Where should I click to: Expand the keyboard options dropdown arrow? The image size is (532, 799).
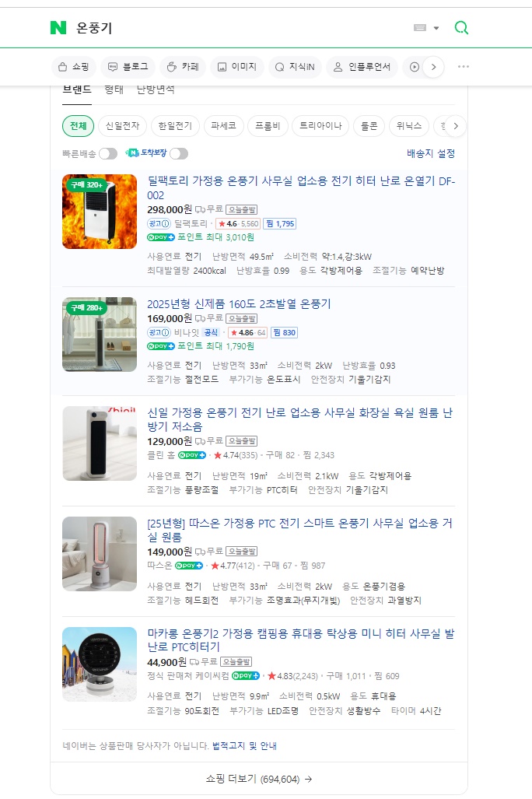pyautogui.click(x=436, y=28)
